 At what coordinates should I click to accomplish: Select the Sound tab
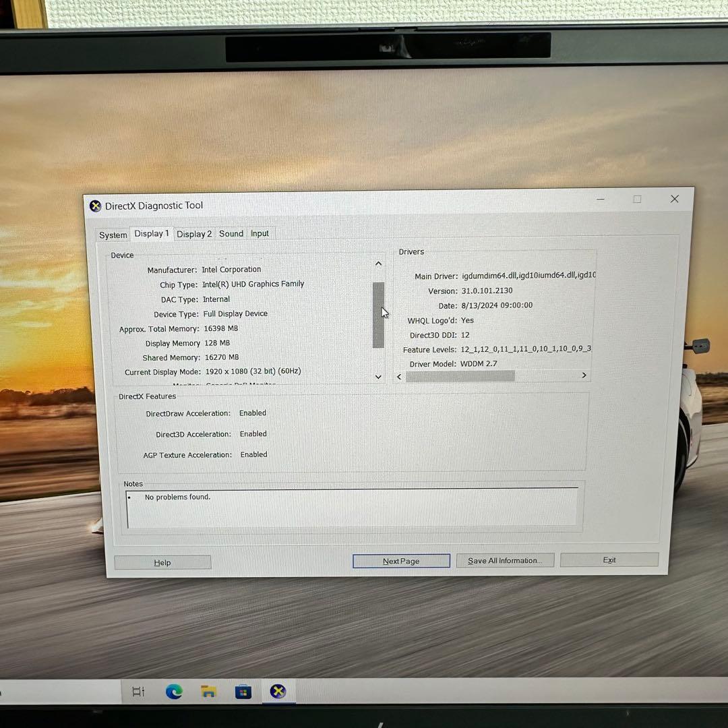click(231, 233)
